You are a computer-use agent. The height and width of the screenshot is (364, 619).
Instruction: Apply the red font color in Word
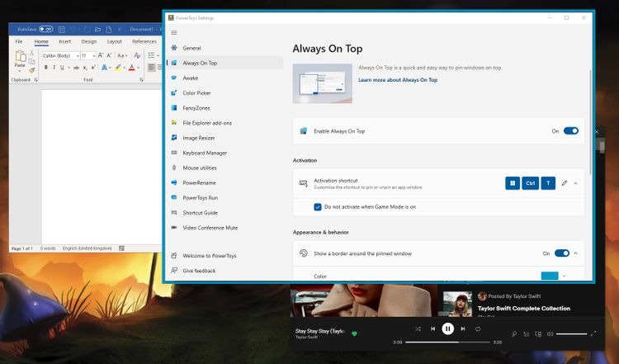tap(132, 68)
